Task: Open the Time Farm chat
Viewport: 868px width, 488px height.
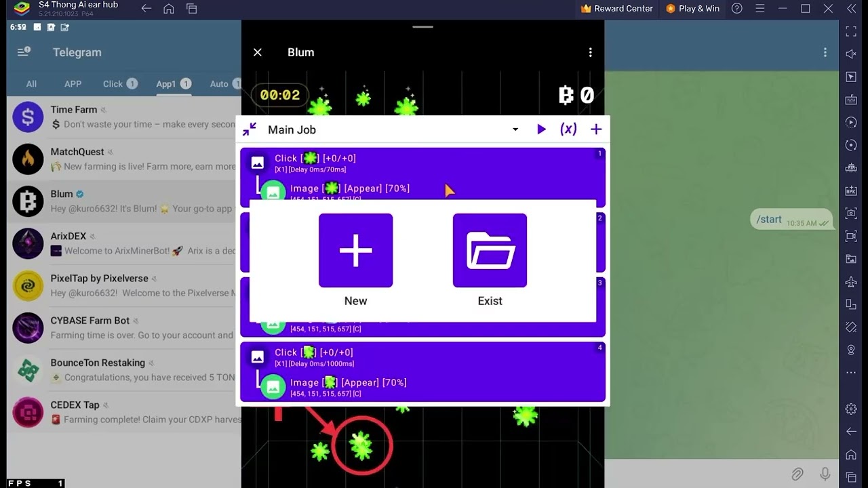Action: point(124,117)
